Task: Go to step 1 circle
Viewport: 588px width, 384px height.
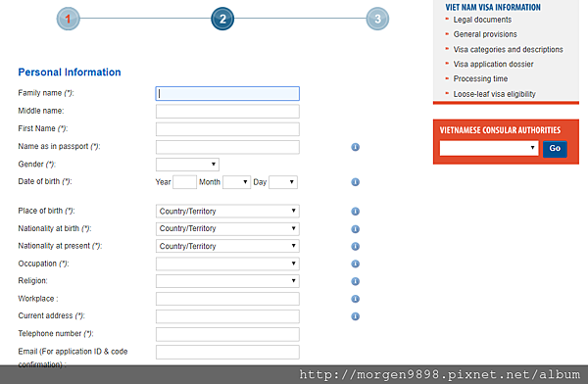Action: click(x=68, y=19)
